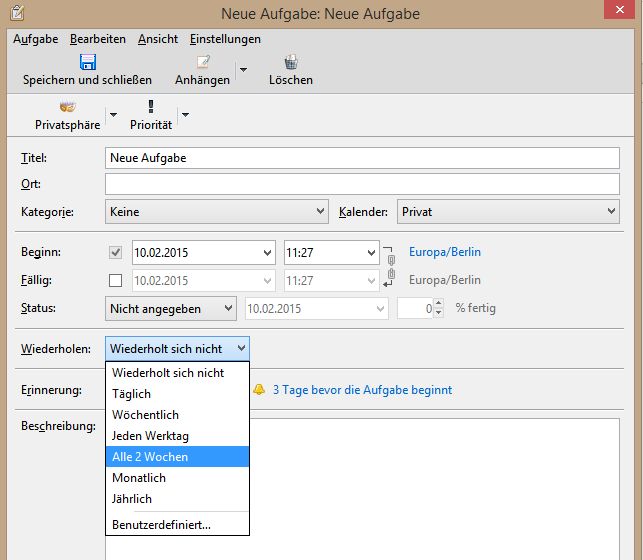Open the Bearbeiten menu
Viewport: 643px width, 560px height.
pyautogui.click(x=98, y=39)
